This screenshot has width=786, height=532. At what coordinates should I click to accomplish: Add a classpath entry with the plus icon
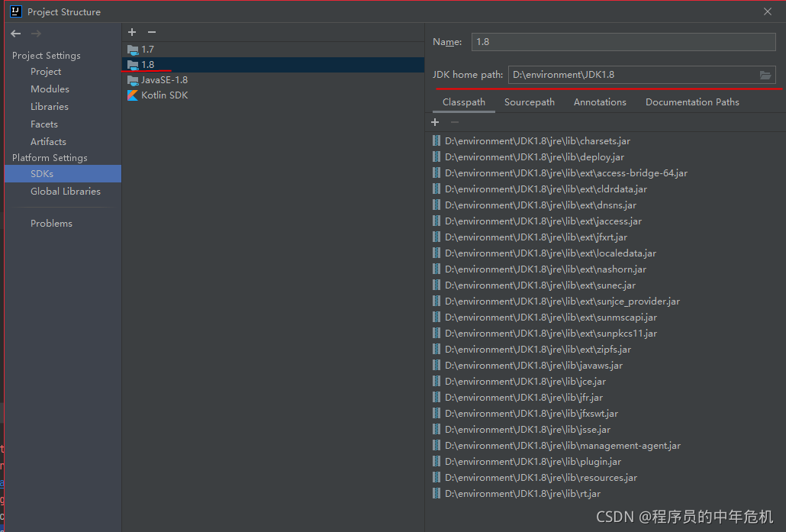click(x=435, y=122)
